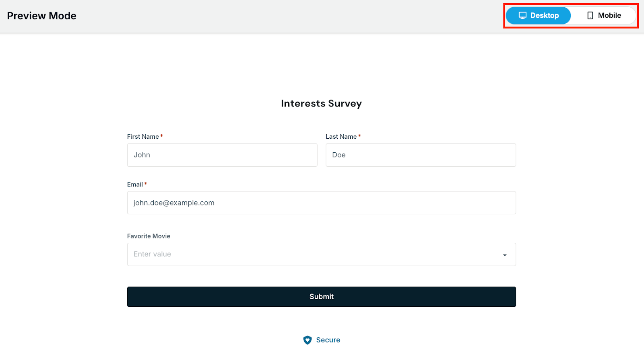Image resolution: width=644 pixels, height=361 pixels.
Task: Click the Preview Mode heading
Action: [x=42, y=16]
